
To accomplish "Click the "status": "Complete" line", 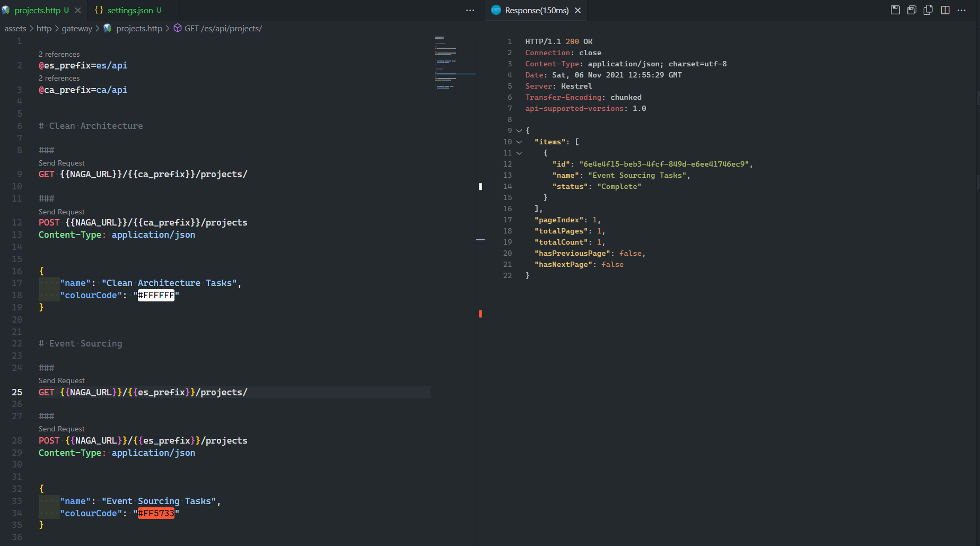I will coord(597,186).
